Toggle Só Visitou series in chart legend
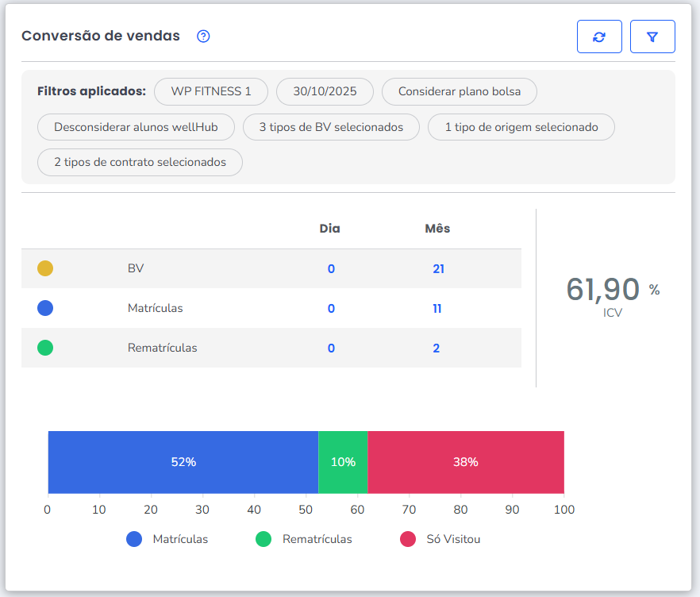Viewport: 700px width, 597px height. [x=440, y=539]
